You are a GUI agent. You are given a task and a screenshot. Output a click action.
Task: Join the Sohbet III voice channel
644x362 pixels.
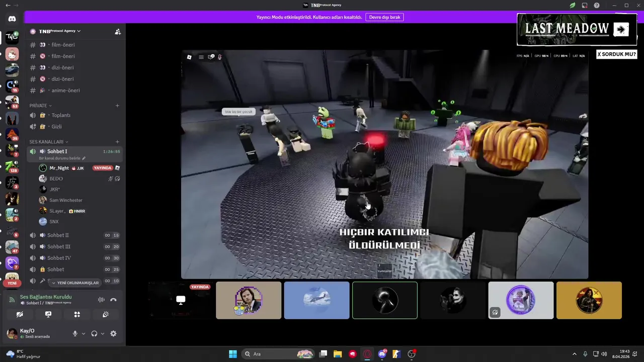(75, 247)
